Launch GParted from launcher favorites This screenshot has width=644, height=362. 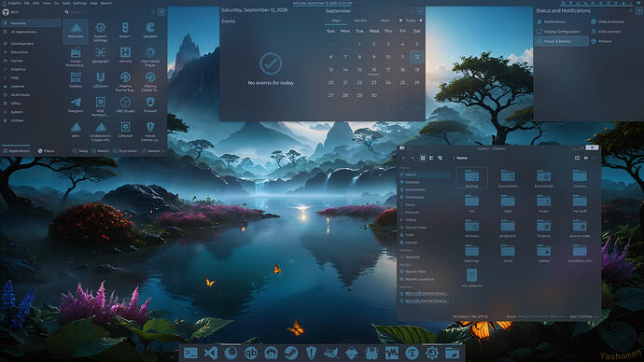coord(125,130)
